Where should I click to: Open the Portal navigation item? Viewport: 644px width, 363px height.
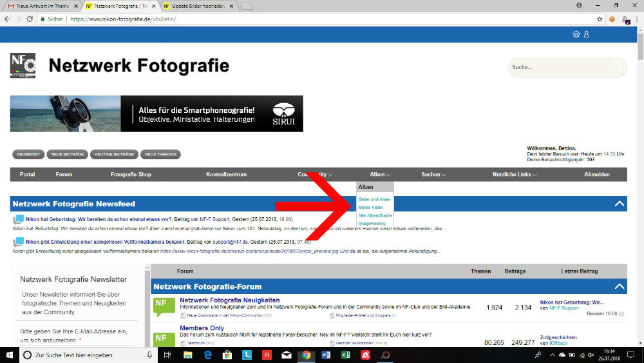27,174
